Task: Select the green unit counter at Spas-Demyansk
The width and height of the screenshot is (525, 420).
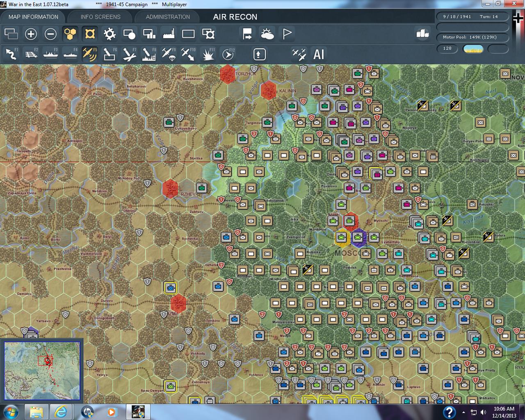Action: coord(170,386)
